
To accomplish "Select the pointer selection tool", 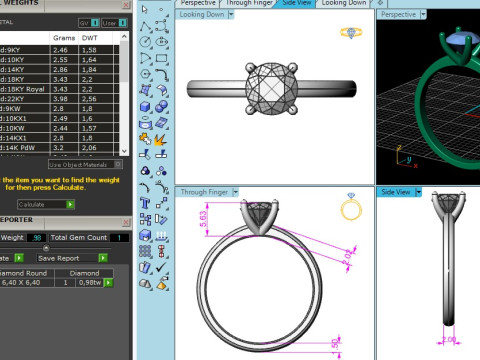I will point(144,9).
